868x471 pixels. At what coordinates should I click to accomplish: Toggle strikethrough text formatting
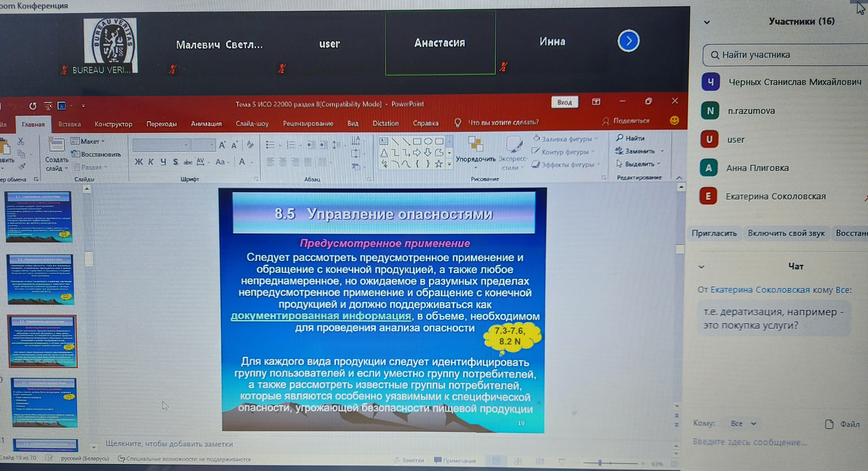coord(188,162)
